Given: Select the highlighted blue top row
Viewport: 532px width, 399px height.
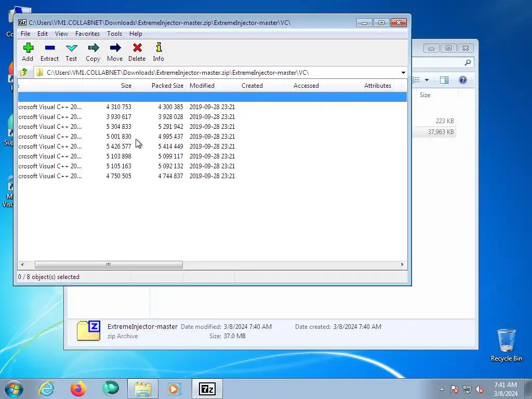Looking at the screenshot, I should click(212, 97).
